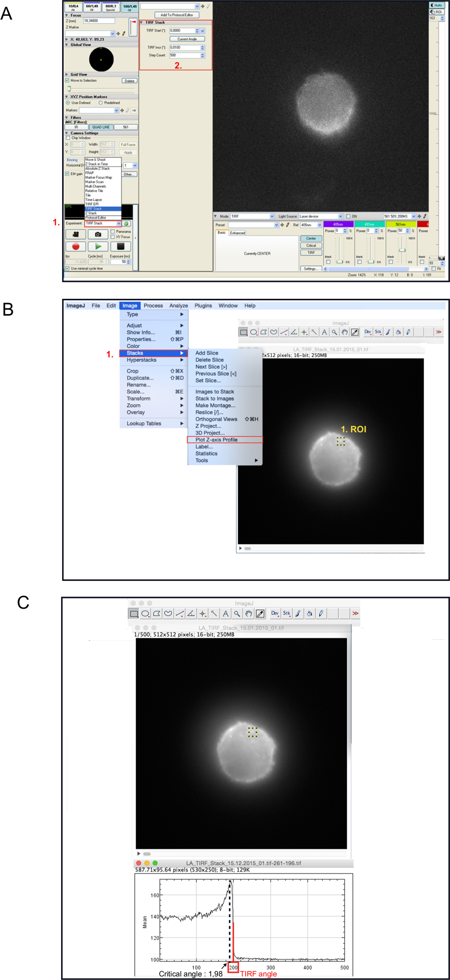
Task: Click the Critical button
Action: coord(311,246)
